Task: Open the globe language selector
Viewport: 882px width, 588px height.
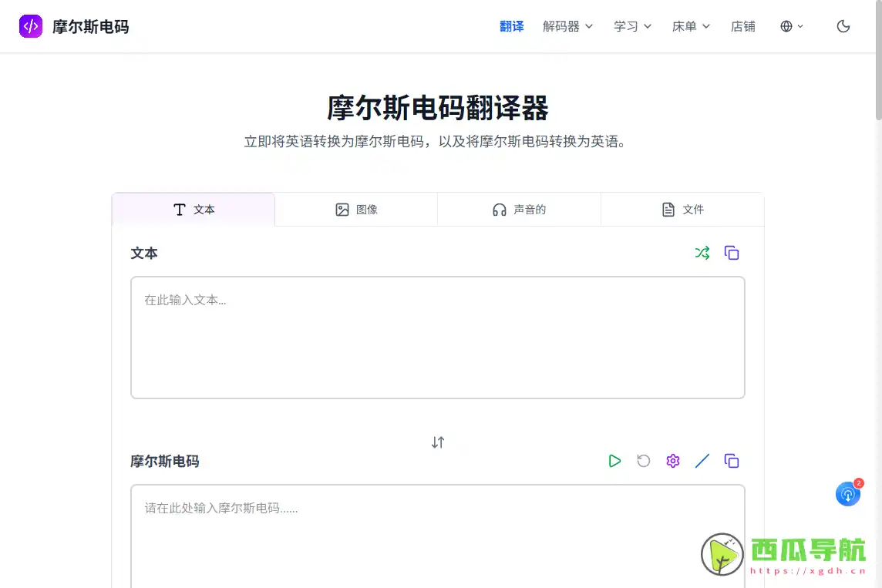Action: pos(792,26)
